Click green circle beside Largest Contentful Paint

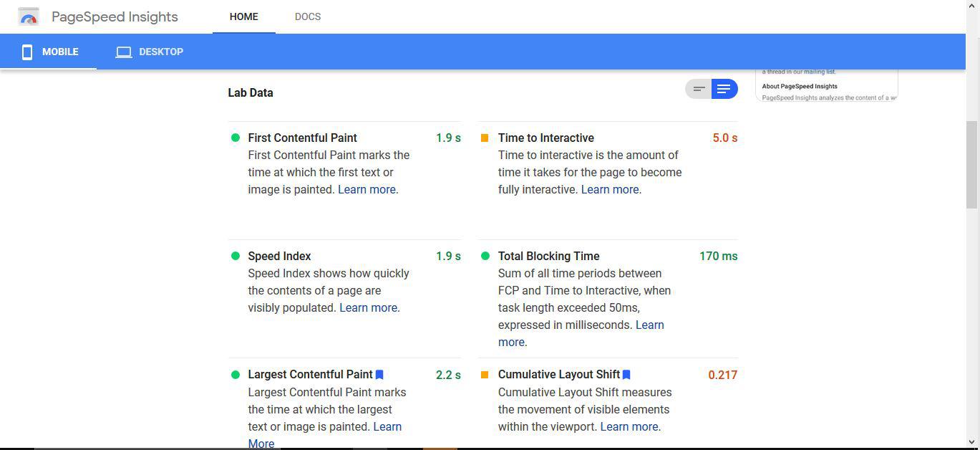point(236,374)
